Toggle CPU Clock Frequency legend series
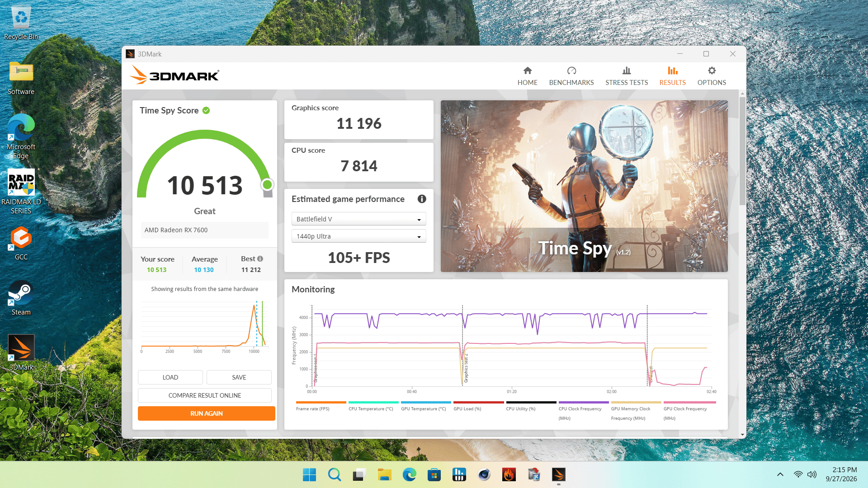 point(584,411)
